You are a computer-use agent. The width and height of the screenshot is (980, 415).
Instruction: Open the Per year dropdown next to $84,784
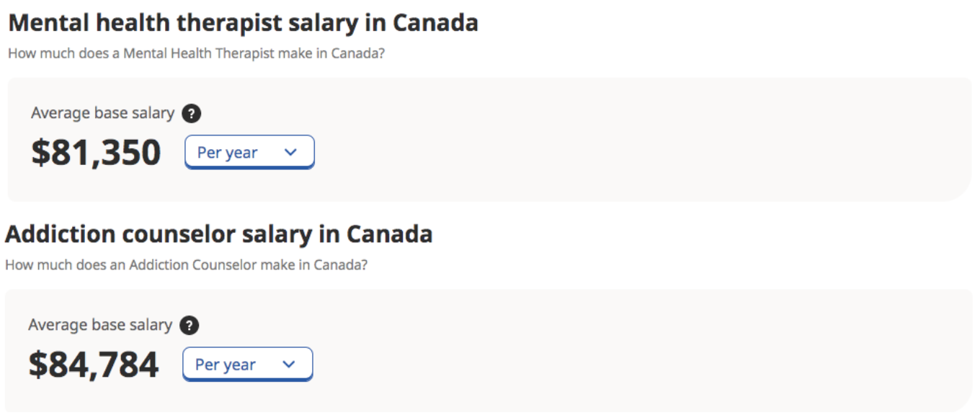coord(247,365)
